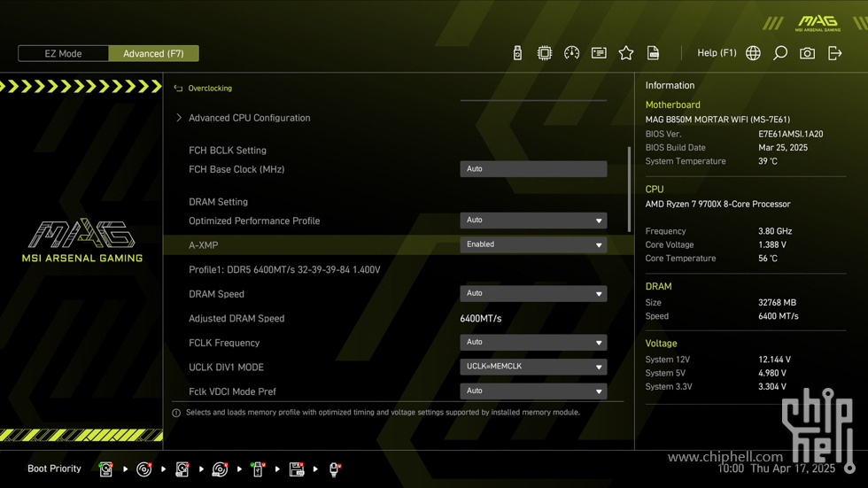The width and height of the screenshot is (868, 488).
Task: Switch to Advanced (F7) mode
Action: [153, 54]
